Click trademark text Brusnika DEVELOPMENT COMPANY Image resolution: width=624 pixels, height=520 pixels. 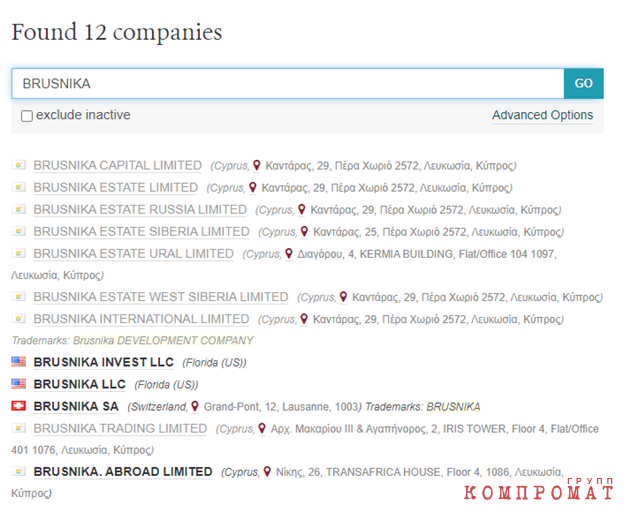click(163, 341)
